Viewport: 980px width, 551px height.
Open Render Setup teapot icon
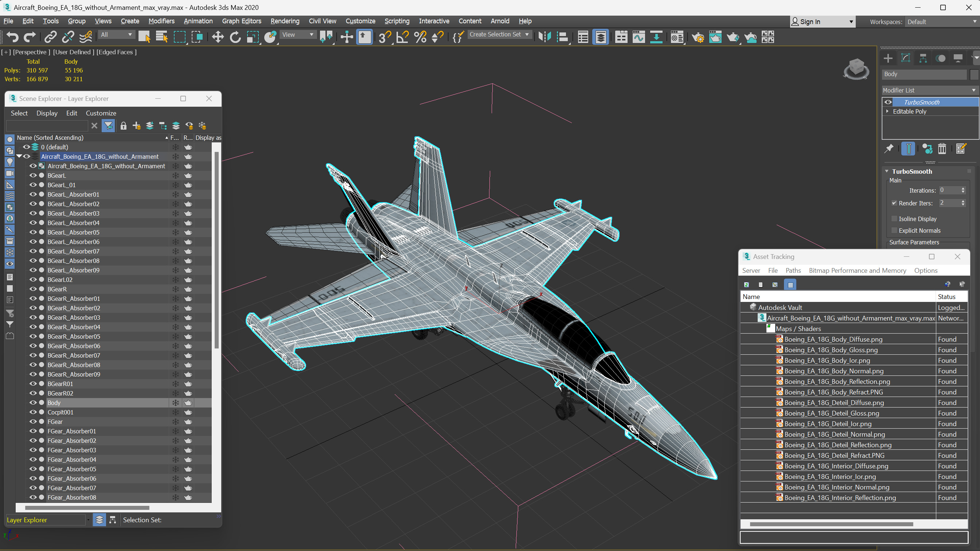click(x=697, y=37)
